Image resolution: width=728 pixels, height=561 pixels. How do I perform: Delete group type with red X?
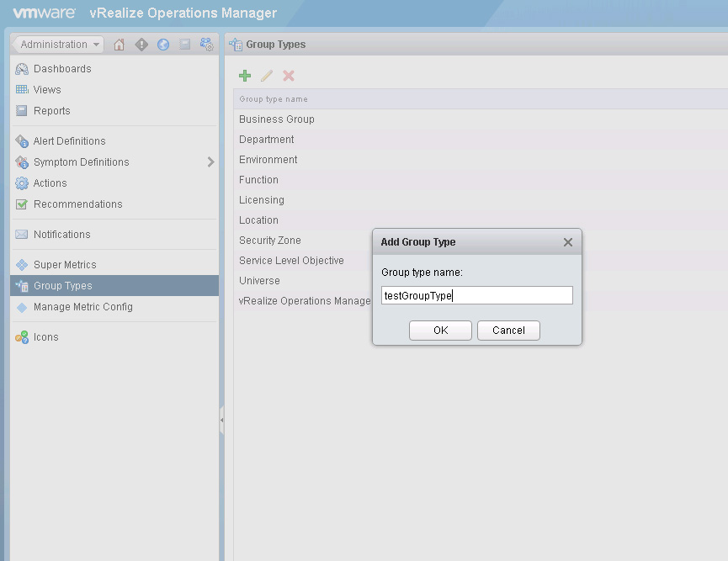(289, 76)
